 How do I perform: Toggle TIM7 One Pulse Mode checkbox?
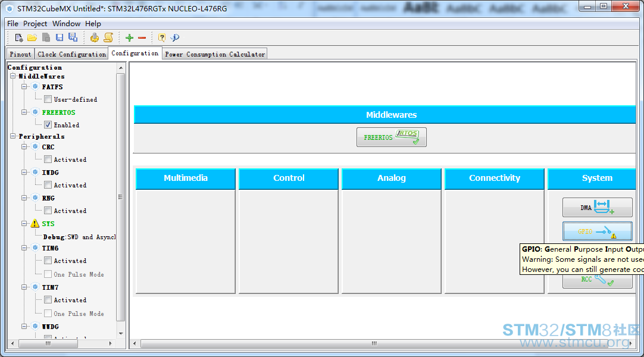coord(48,314)
